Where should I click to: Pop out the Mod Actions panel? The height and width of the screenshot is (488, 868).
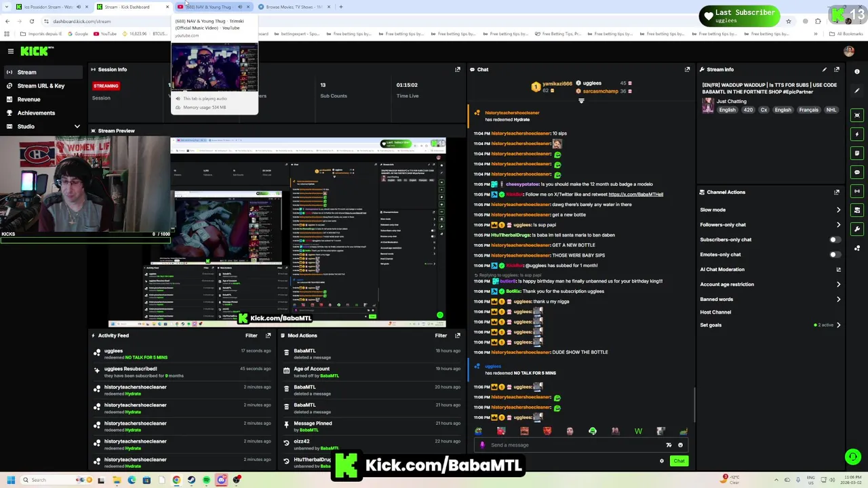pyautogui.click(x=458, y=335)
